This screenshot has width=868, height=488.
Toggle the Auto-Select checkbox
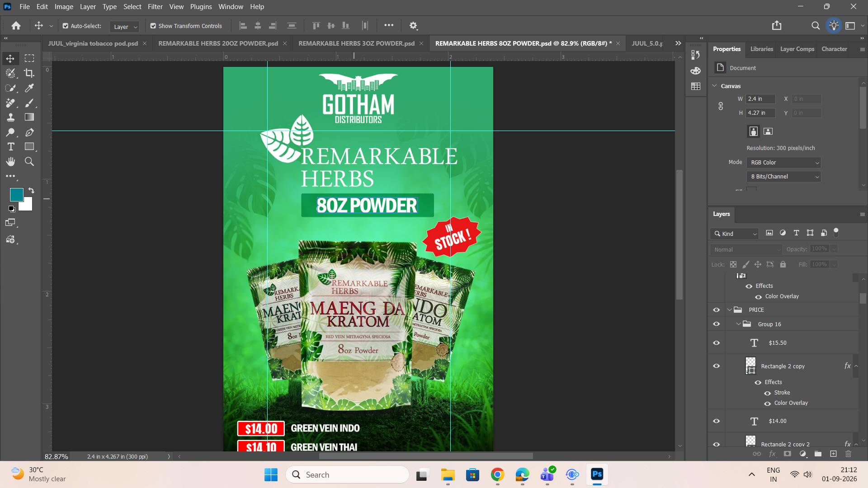coord(66,26)
